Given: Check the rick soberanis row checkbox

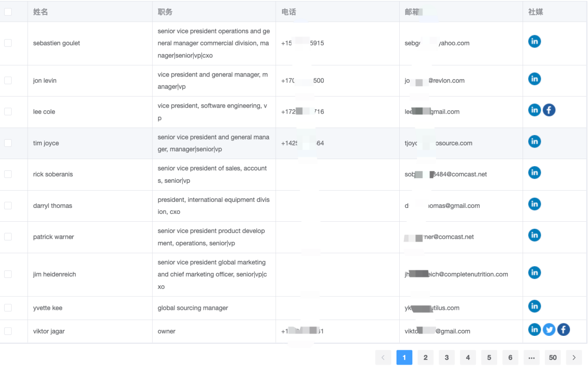Looking at the screenshot, I should click(8, 174).
